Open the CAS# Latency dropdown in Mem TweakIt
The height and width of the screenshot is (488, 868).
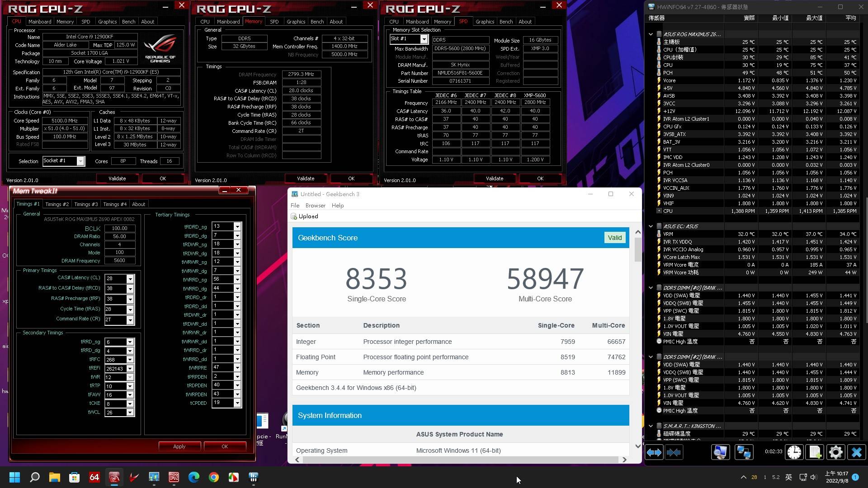click(x=130, y=279)
